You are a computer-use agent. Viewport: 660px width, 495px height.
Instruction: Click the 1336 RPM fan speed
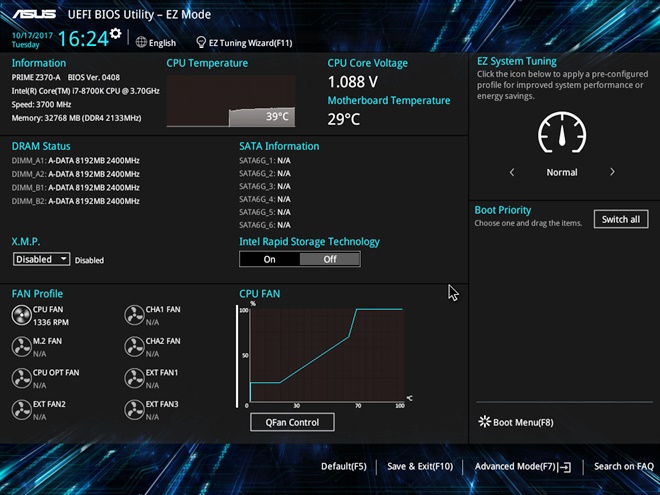click(51, 322)
